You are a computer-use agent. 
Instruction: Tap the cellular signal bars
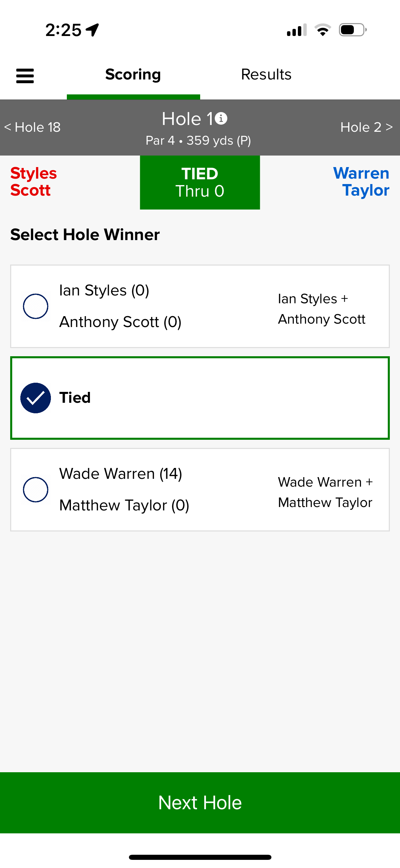click(297, 30)
